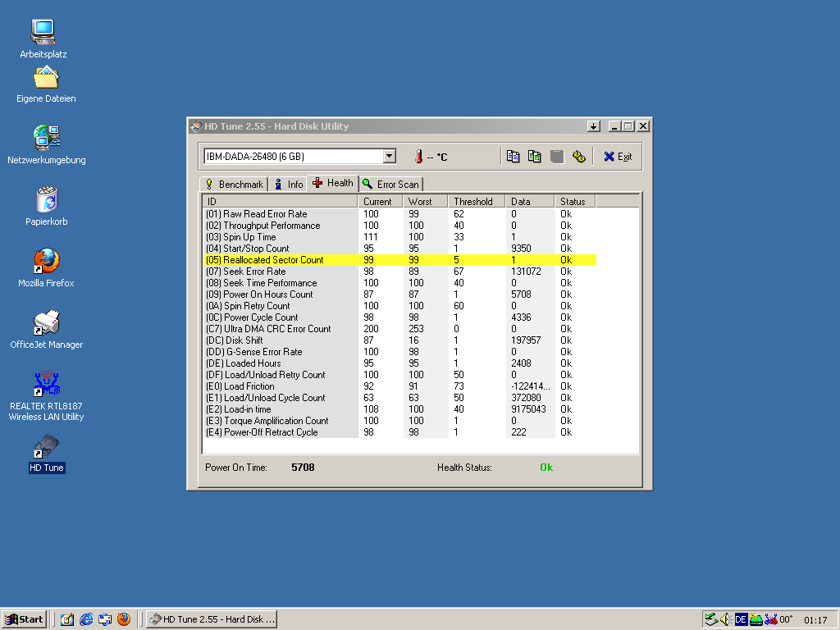This screenshot has height=630, width=840.
Task: Open the Arbeitsplatz desktop icon
Action: (x=43, y=39)
